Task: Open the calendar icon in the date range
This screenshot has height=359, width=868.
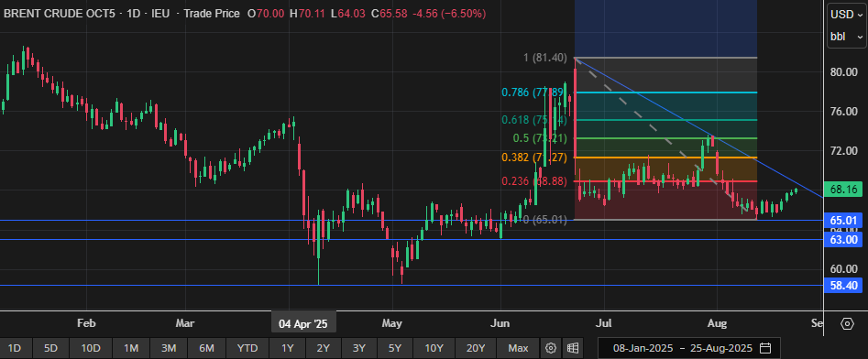Action: point(765,348)
